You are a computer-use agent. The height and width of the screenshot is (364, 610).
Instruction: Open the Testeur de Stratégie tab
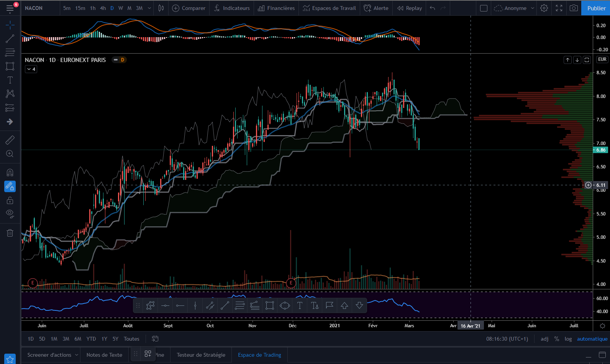[201, 355]
